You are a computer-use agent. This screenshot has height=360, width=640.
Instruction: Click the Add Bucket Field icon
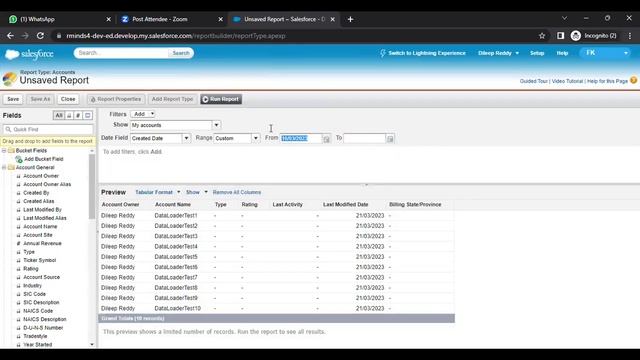pos(19,159)
